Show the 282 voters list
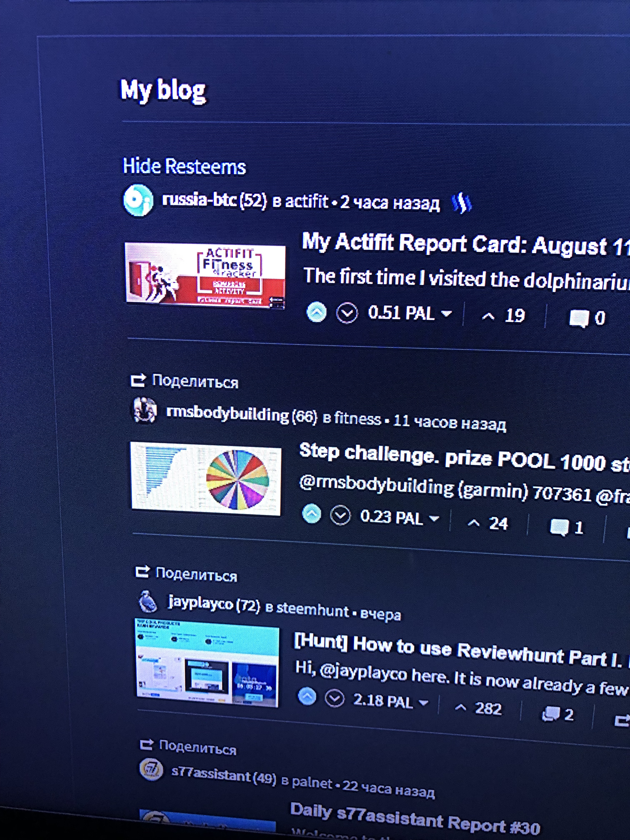The width and height of the screenshot is (630, 840). coord(479,708)
